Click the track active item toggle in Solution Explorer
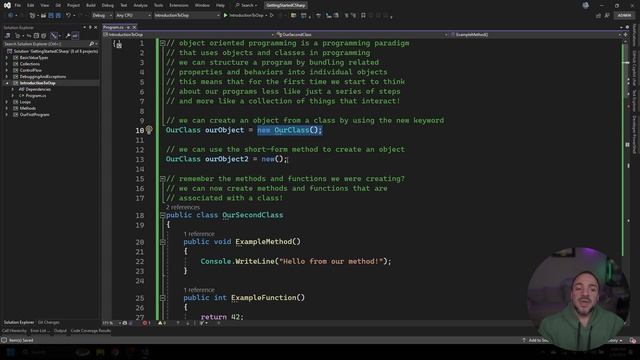Image resolution: width=640 pixels, height=360 pixels. point(54,36)
